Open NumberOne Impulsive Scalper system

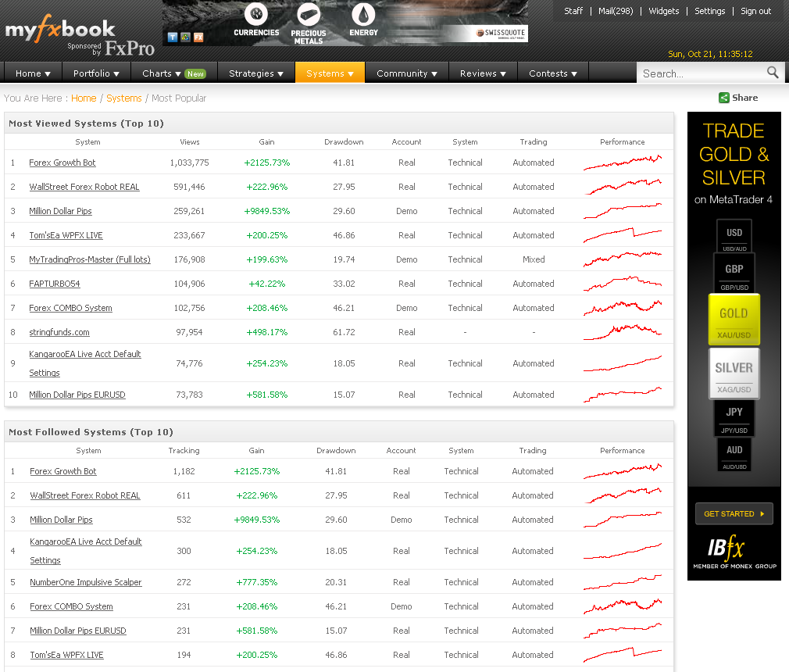click(86, 582)
